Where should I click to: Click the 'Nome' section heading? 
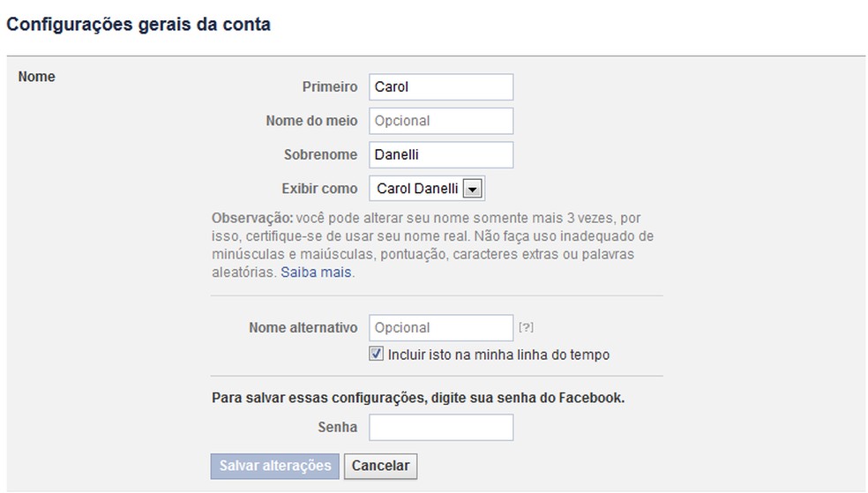pos(36,77)
